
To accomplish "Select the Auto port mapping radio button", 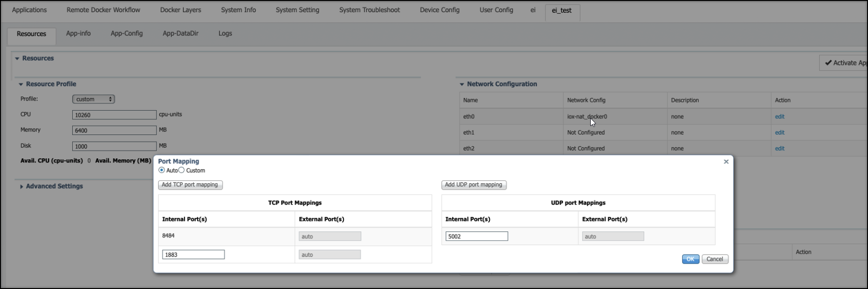I will [162, 170].
